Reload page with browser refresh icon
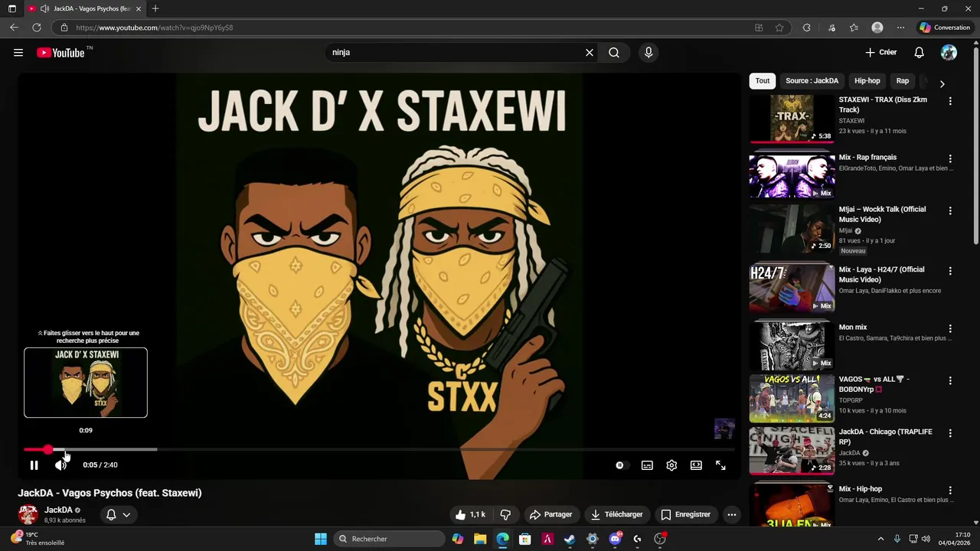The image size is (980, 551). pyautogui.click(x=36, y=28)
